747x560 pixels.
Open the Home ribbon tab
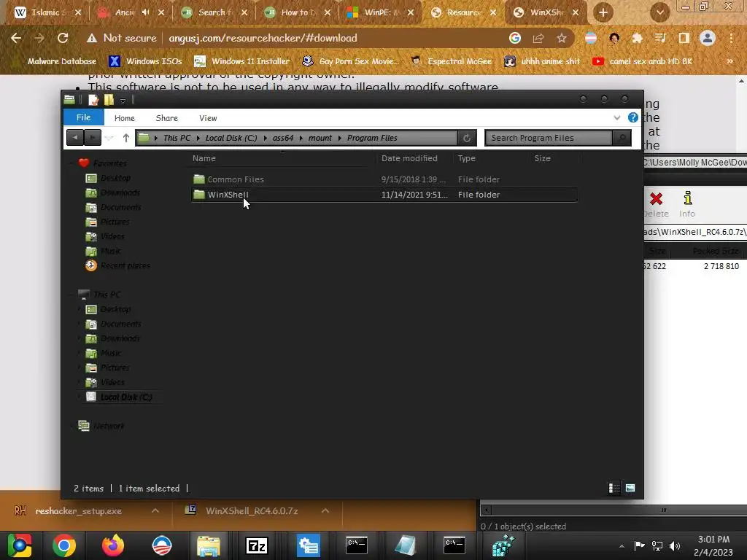(x=124, y=118)
